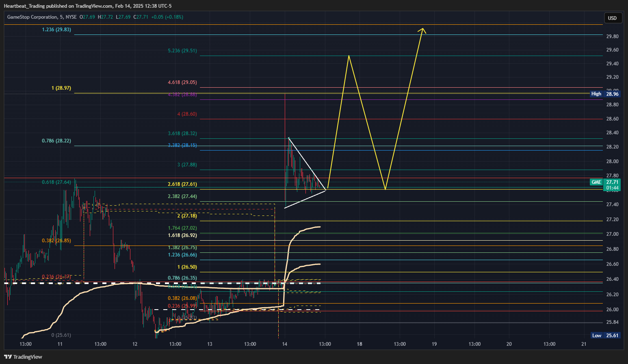628x364 pixels.
Task: Click Fib label 5.236 (29.51)
Action: pyautogui.click(x=182, y=51)
